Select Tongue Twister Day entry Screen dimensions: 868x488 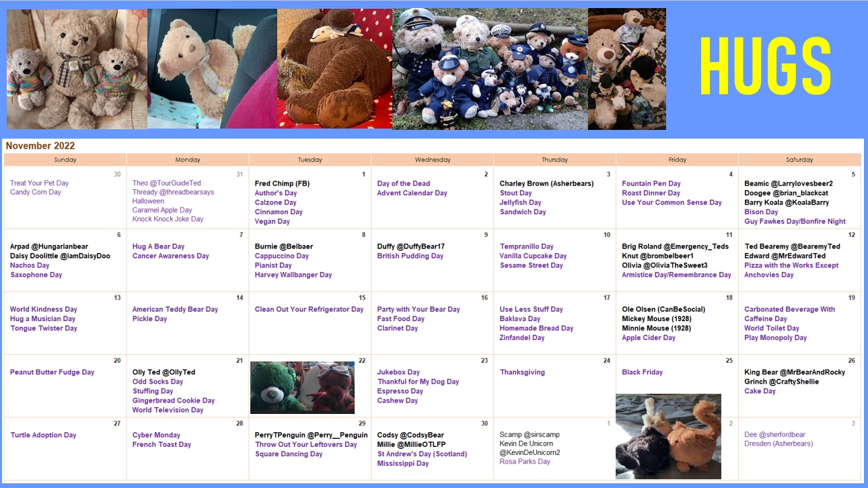point(43,328)
